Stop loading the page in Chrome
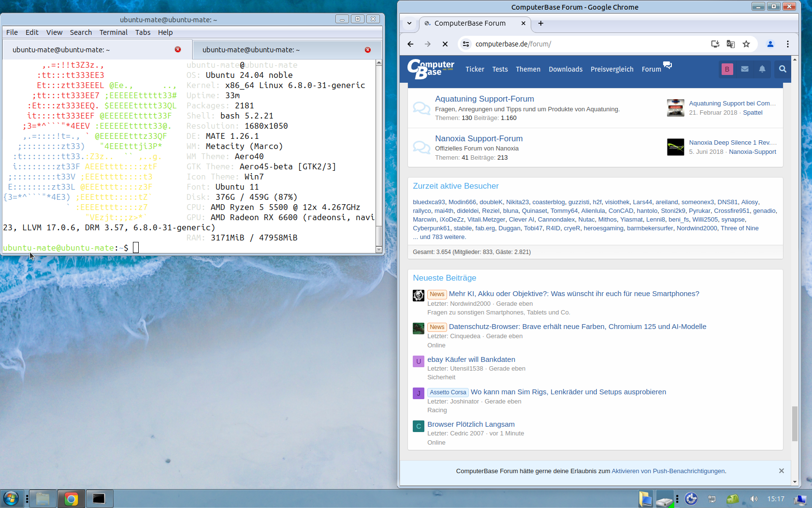The height and width of the screenshot is (508, 812). tap(445, 44)
